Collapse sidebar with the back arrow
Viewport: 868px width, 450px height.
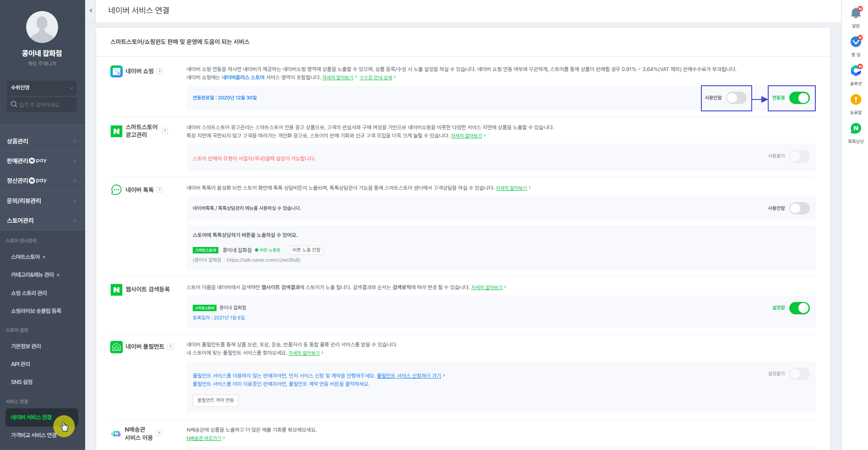tap(91, 11)
